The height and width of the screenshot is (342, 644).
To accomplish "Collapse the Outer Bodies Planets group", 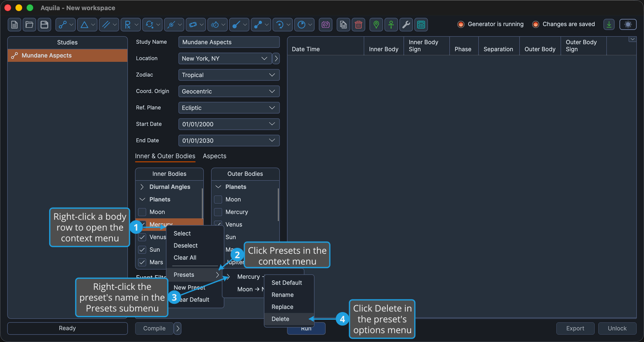I will [218, 187].
